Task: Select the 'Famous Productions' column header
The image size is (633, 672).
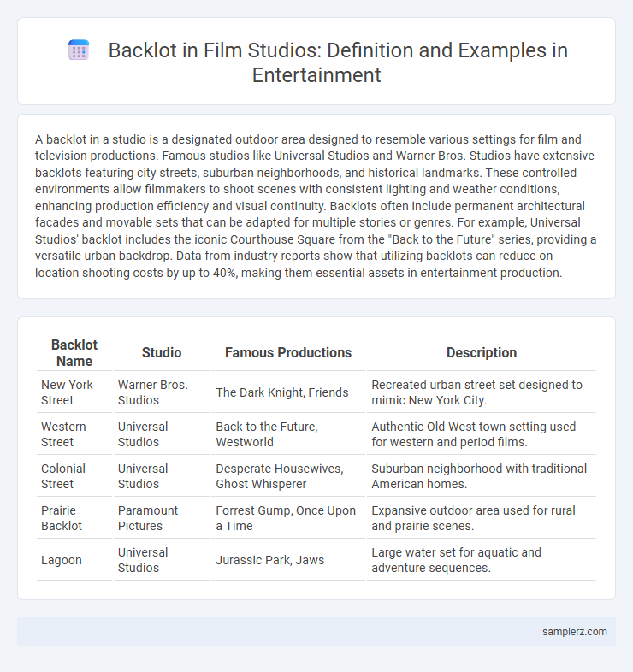Action: click(288, 353)
